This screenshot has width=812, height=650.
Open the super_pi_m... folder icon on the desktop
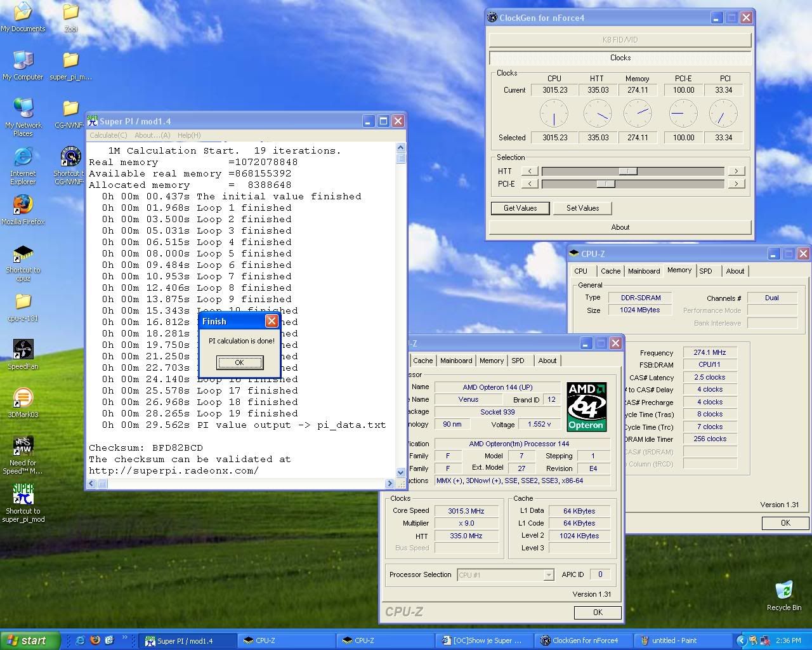click(x=70, y=65)
